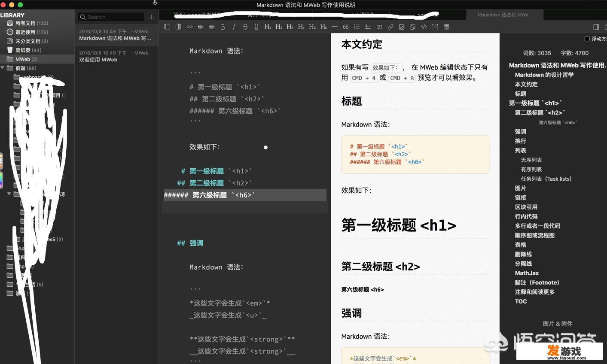Apply strikethrough formatting from the toolbar
607x364 pixels.
point(245,27)
